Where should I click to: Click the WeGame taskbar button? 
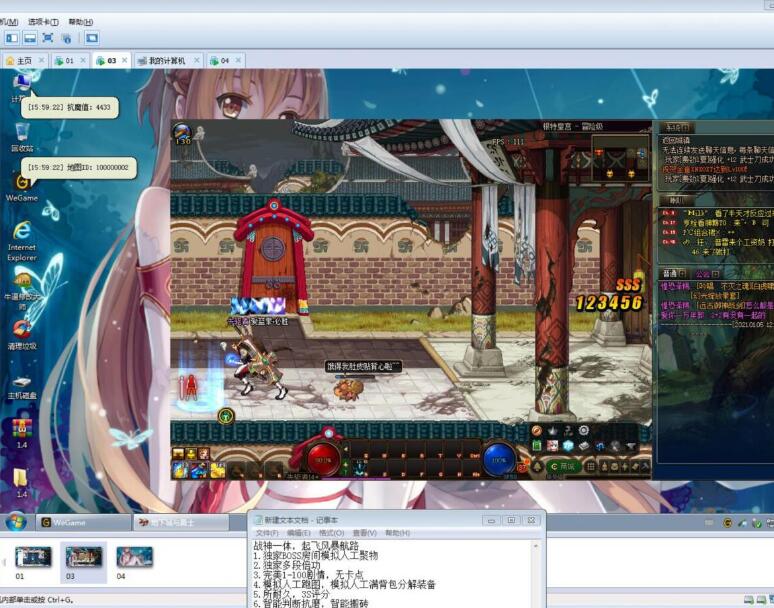point(83,522)
